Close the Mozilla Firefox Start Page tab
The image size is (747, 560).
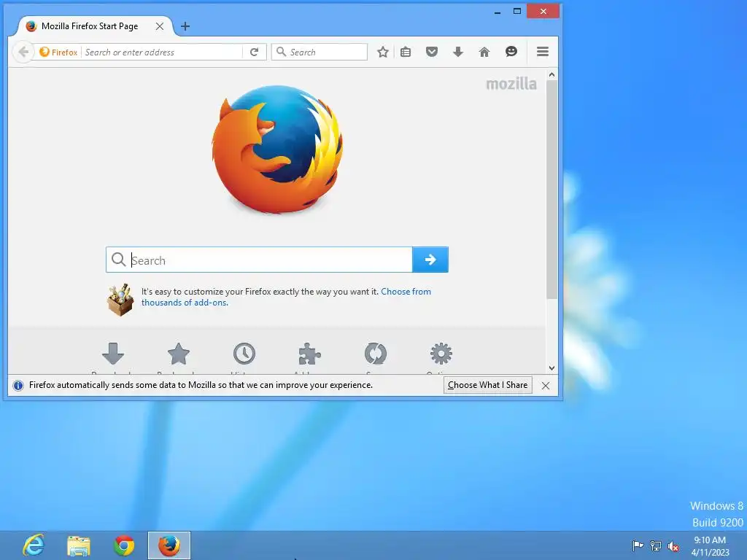160,26
